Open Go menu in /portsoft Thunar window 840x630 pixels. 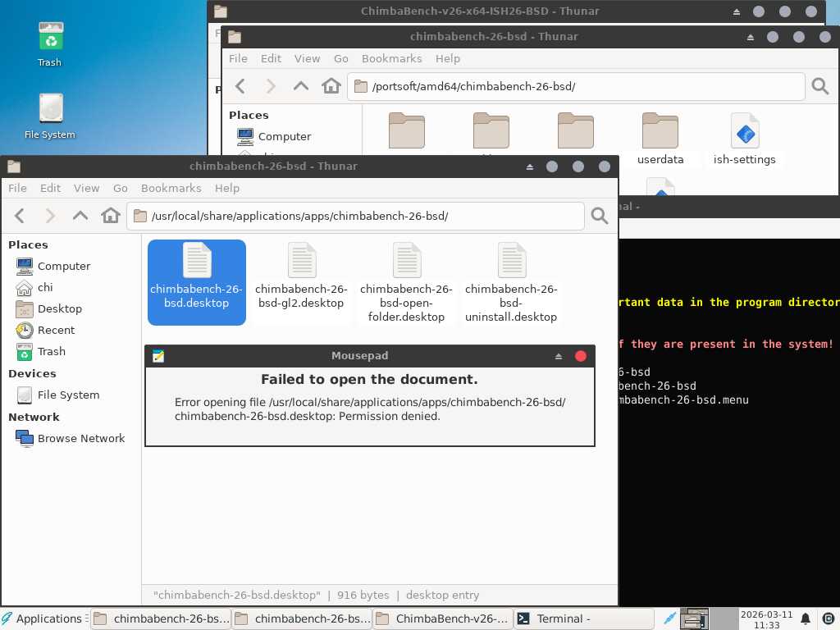click(x=340, y=58)
